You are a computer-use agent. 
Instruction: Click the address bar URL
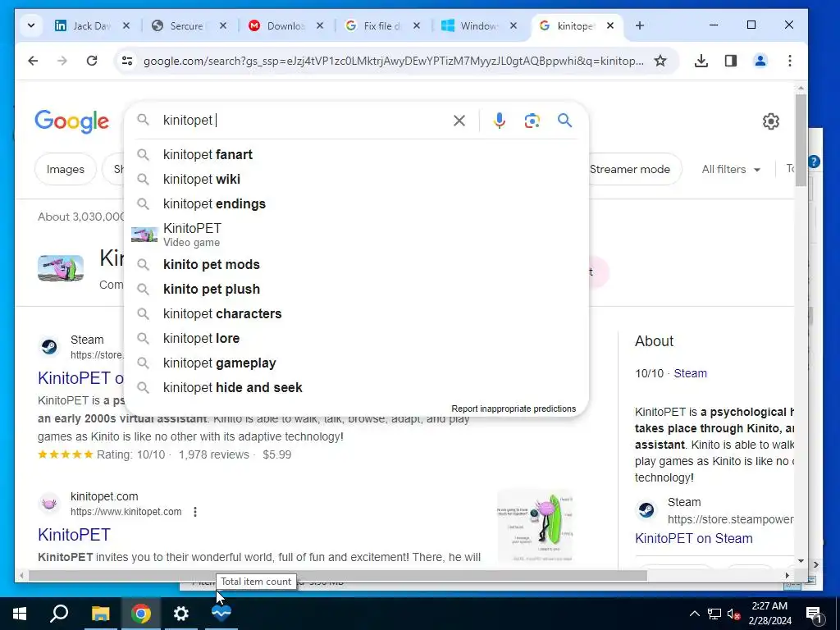393,61
